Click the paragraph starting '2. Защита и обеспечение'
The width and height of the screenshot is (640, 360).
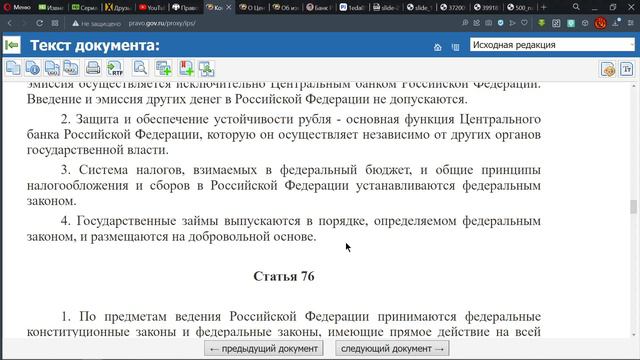[x=284, y=134]
